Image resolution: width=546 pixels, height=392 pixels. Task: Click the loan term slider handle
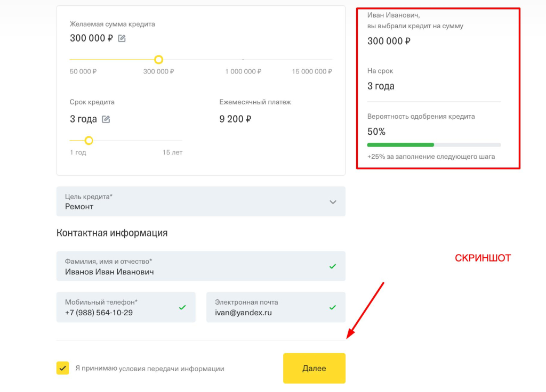click(x=89, y=141)
